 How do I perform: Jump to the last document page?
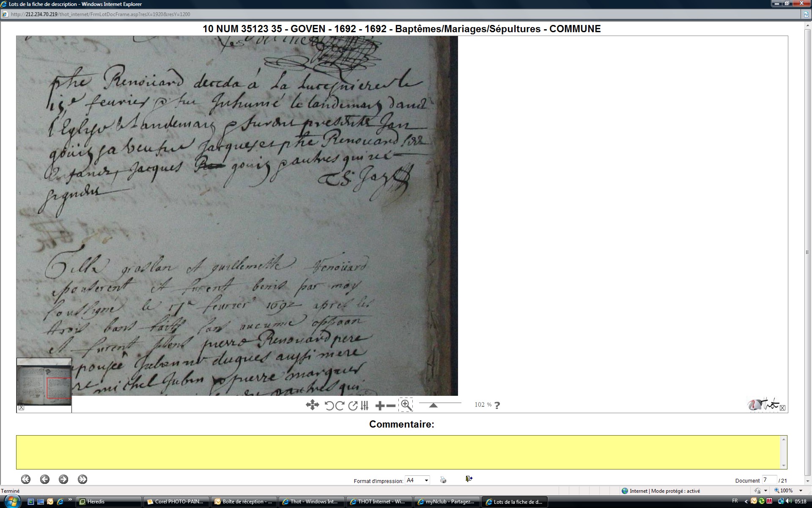click(82, 479)
